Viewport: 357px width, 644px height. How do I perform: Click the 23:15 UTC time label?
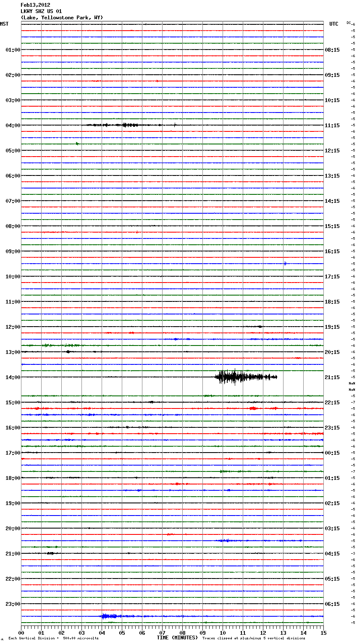coord(332,428)
